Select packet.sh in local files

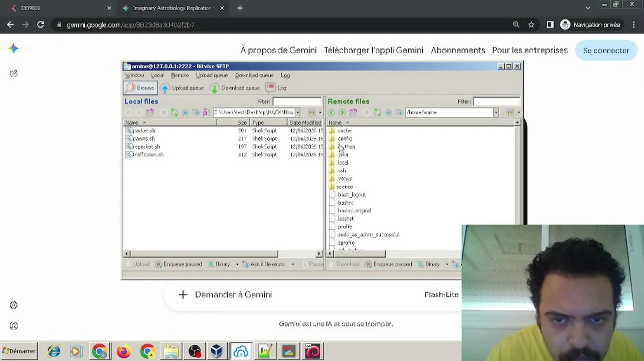tap(140, 130)
